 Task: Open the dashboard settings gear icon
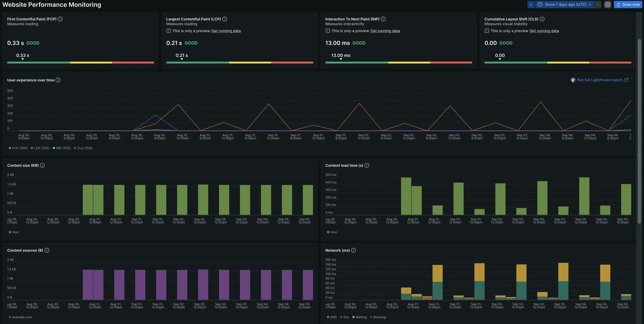(x=607, y=5)
